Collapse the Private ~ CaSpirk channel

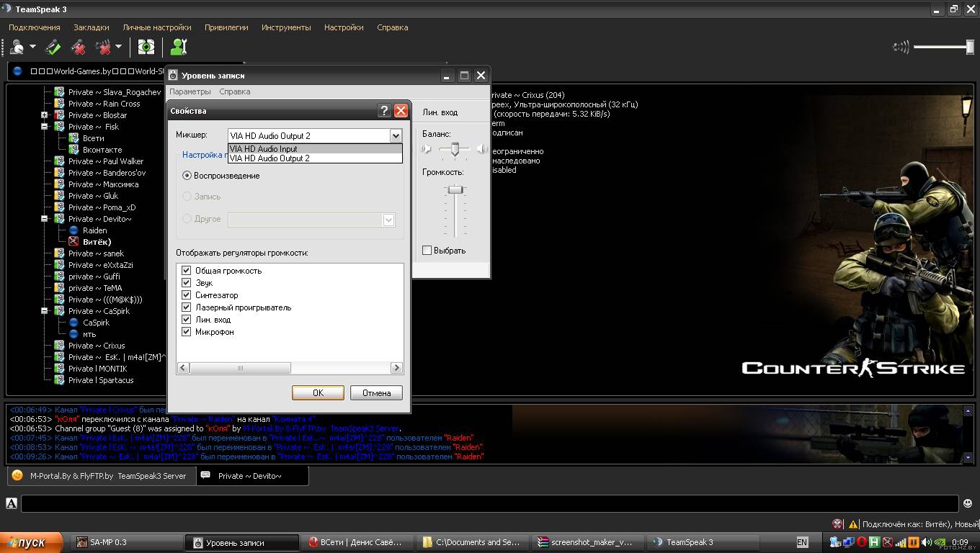[45, 311]
